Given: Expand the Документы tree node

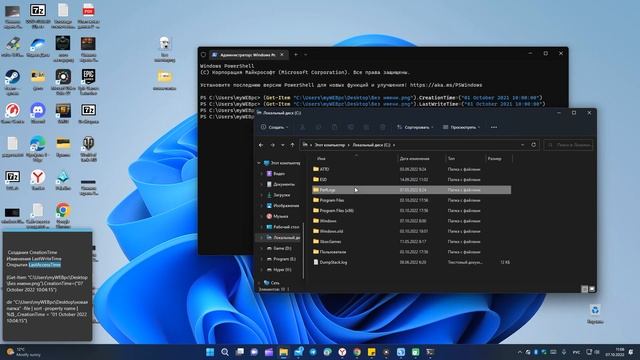Looking at the screenshot, I should coord(262,184).
